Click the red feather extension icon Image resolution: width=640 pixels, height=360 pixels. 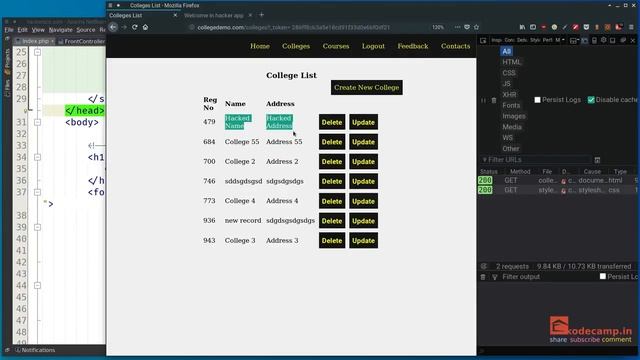click(x=576, y=27)
